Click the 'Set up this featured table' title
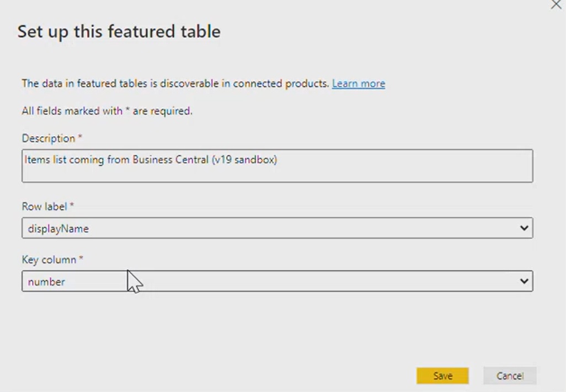The height and width of the screenshot is (392, 566). pos(119,31)
